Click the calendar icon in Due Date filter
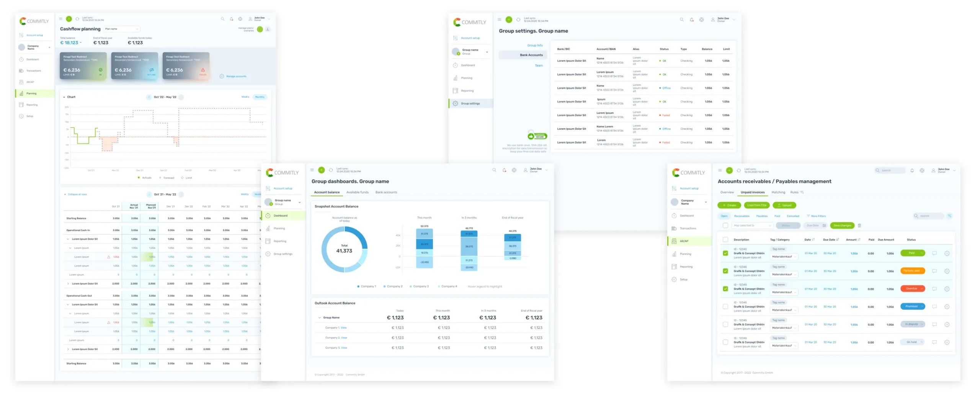 point(824,226)
